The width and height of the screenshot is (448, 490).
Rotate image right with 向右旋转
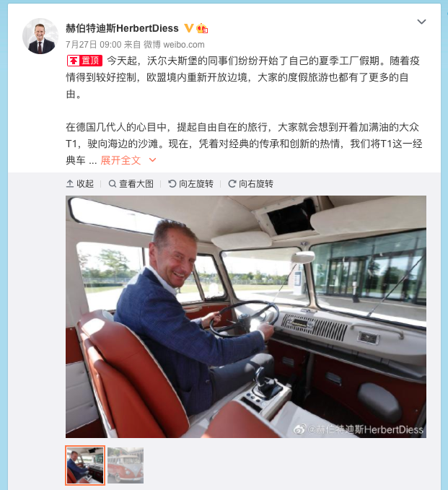coord(250,184)
